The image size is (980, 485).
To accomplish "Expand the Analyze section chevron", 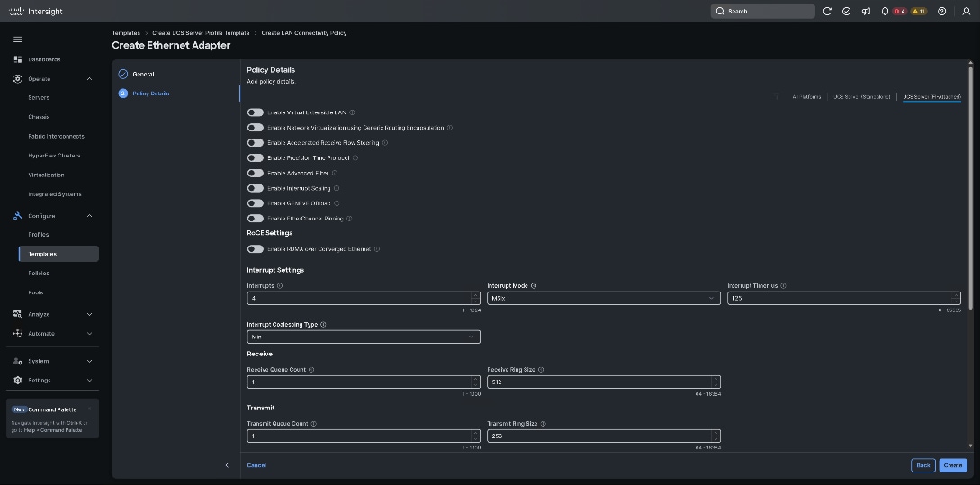I will coord(89,314).
